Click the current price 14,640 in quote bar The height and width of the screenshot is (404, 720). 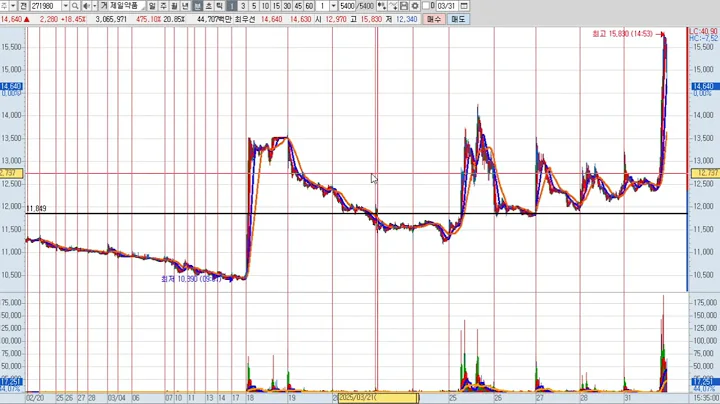coord(11,19)
